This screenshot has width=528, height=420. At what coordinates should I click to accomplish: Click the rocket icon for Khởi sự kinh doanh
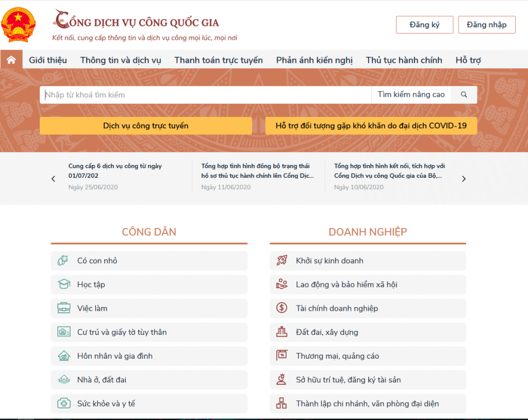coord(282,261)
